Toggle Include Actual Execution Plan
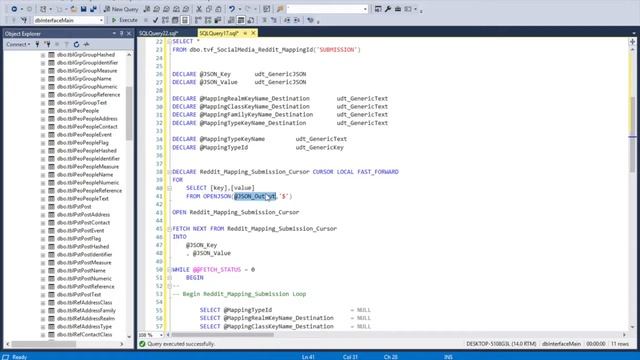 click(198, 20)
